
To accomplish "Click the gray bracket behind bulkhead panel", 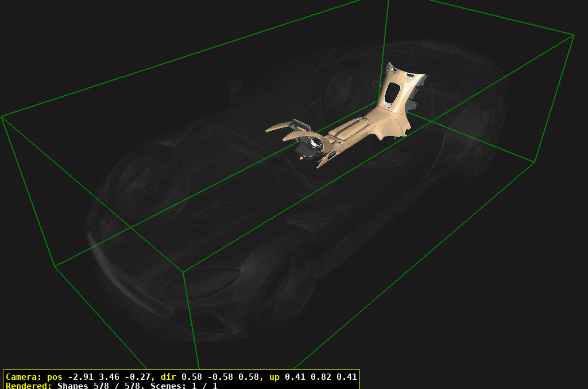I will point(412,102).
